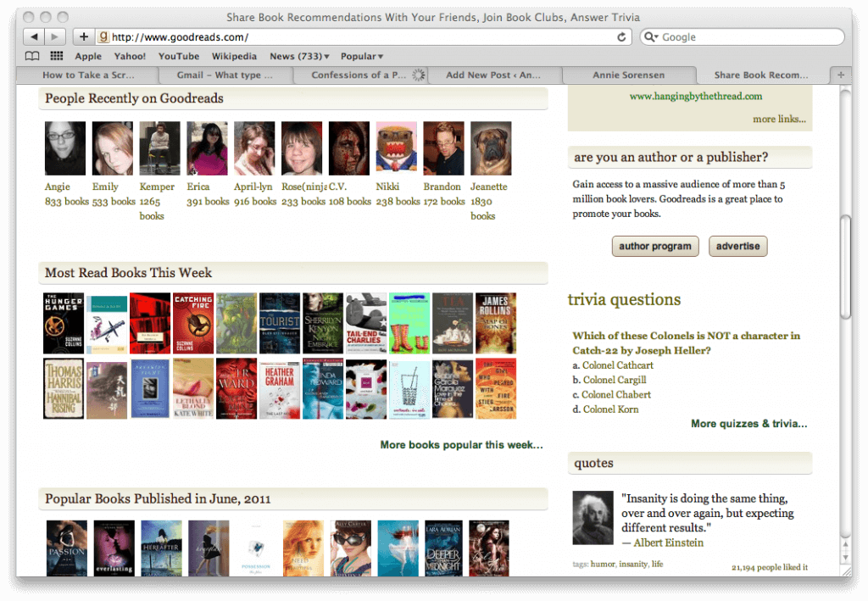Click the author program button

[x=655, y=247]
